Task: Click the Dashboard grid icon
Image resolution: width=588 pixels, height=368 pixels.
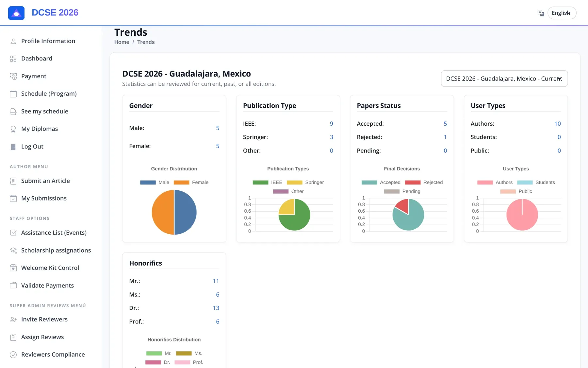Action: (13, 59)
